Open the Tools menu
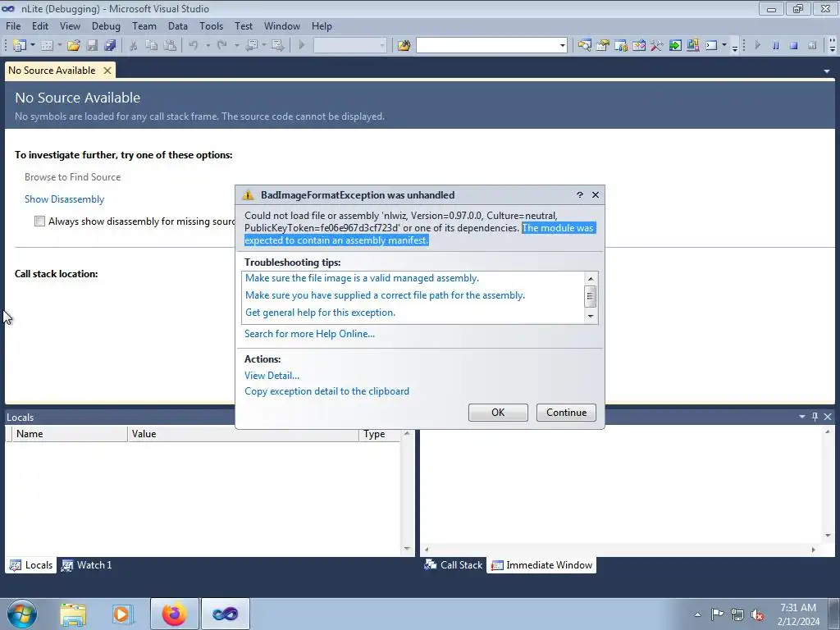This screenshot has width=840, height=630. [211, 25]
